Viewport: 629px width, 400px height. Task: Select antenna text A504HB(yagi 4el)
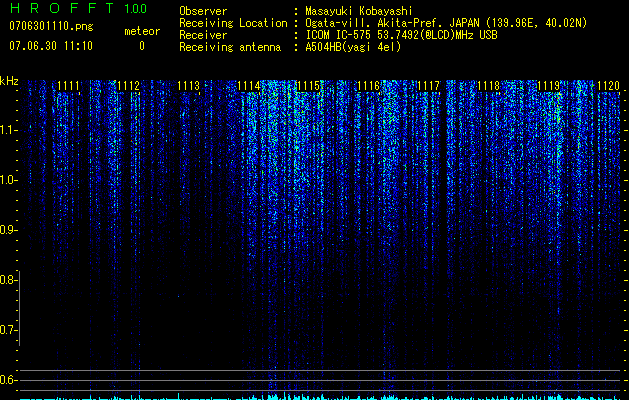point(353,47)
